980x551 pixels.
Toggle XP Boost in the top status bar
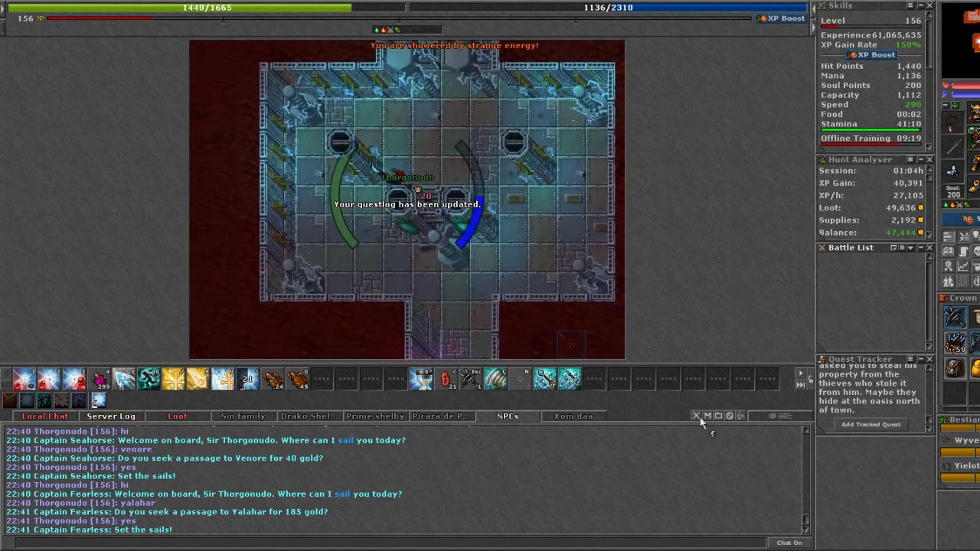click(781, 18)
